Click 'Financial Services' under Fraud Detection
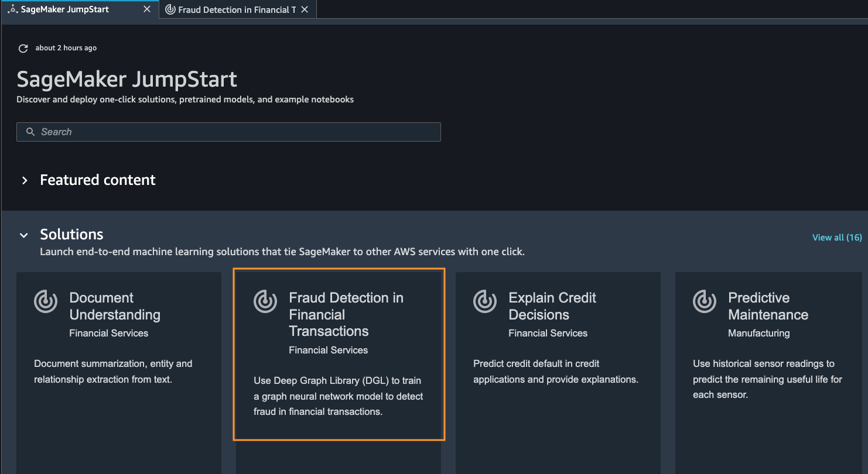Screen dimensions: 868x474 pyautogui.click(x=329, y=350)
